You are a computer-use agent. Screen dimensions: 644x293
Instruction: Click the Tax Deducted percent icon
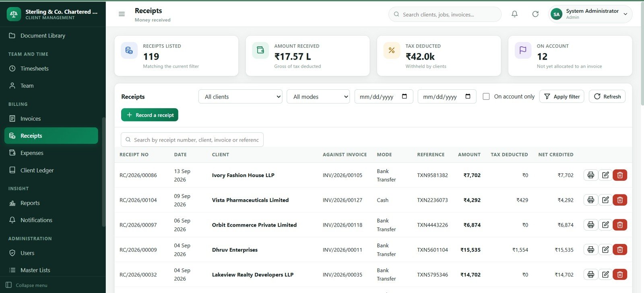392,50
